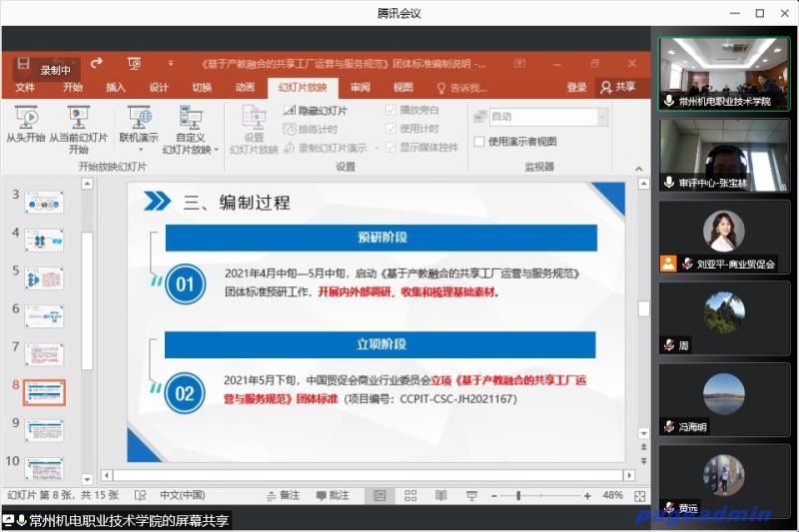The width and height of the screenshot is (799, 532).
Task: Open the 批注 comments pane
Action: 333,495
